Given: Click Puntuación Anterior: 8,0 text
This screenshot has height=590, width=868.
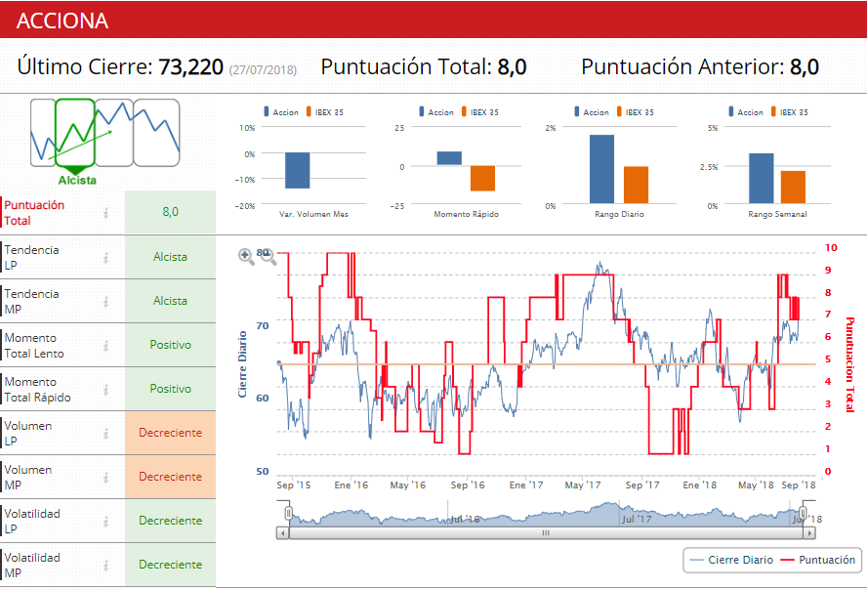Looking at the screenshot, I should [700, 67].
